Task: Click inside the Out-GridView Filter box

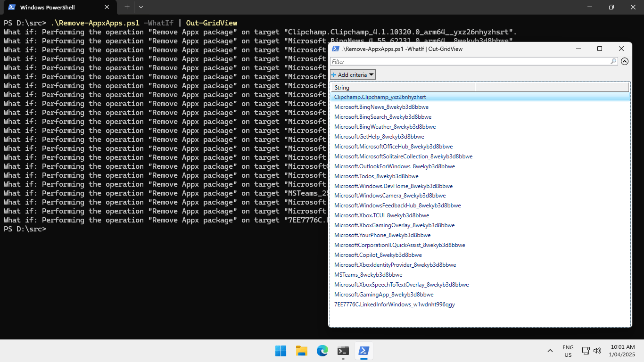Action: 474,61
